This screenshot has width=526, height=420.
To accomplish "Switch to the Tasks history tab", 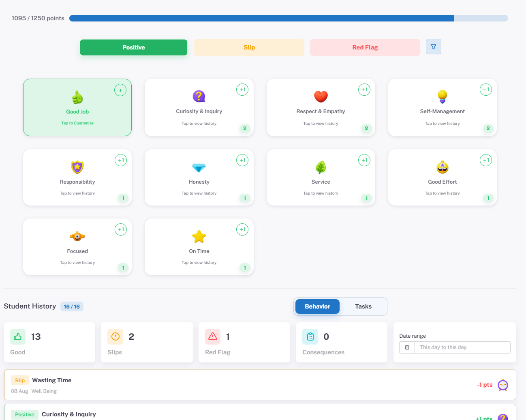I will pyautogui.click(x=363, y=306).
